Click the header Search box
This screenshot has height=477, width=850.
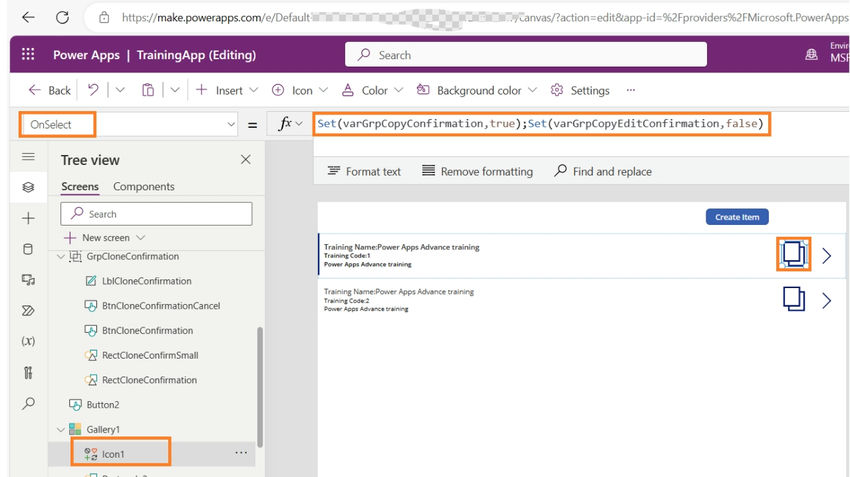point(526,55)
